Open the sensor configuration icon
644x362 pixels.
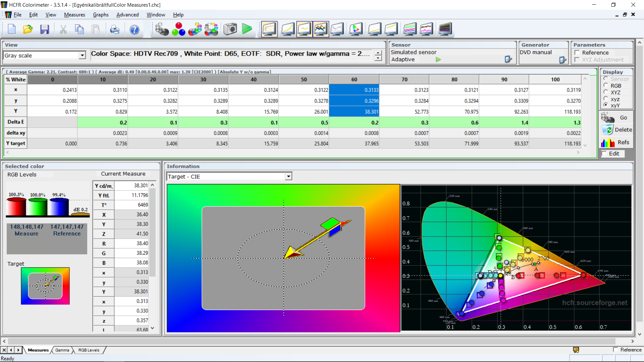[508, 59]
